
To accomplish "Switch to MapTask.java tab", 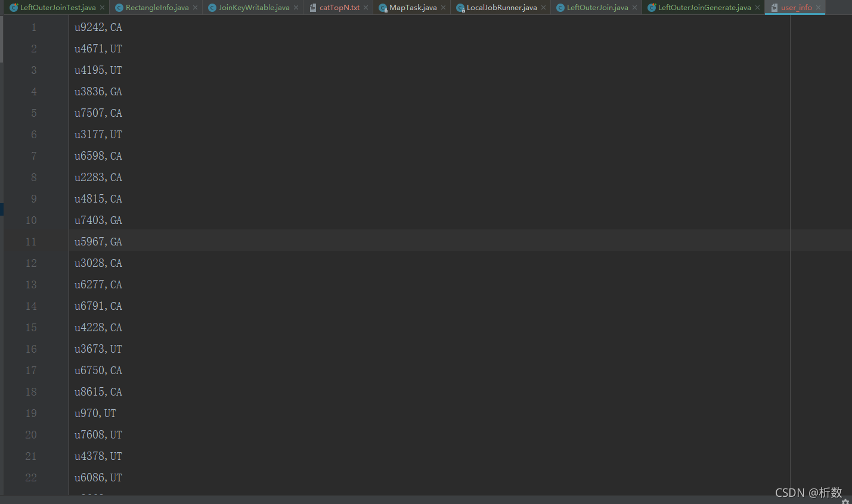I will click(x=413, y=8).
